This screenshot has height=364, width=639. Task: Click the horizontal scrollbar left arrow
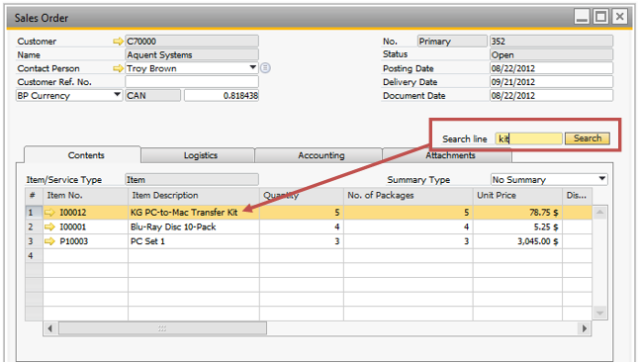tap(50, 328)
